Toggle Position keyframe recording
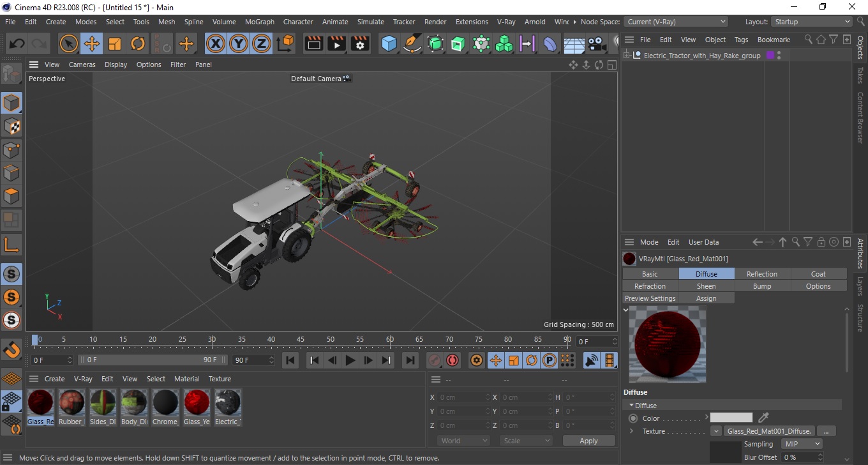The width and height of the screenshot is (868, 465). (495, 360)
